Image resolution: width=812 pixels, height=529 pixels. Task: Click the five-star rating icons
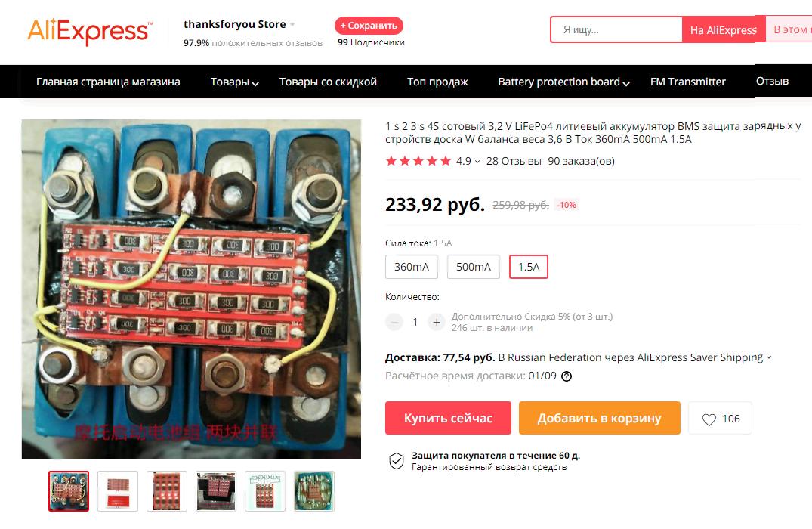418,161
